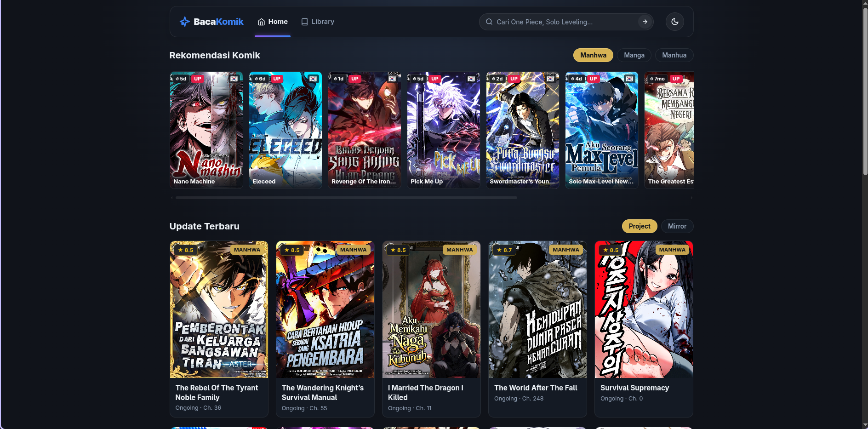Click the 8.7 star rating badge
Image resolution: width=868 pixels, height=429 pixels.
[504, 250]
